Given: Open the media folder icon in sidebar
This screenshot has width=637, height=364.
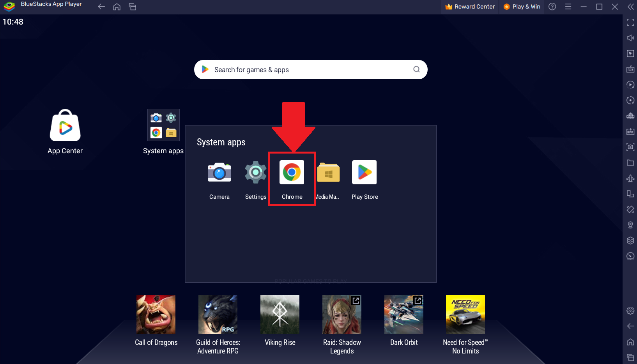Looking at the screenshot, I should click(630, 163).
